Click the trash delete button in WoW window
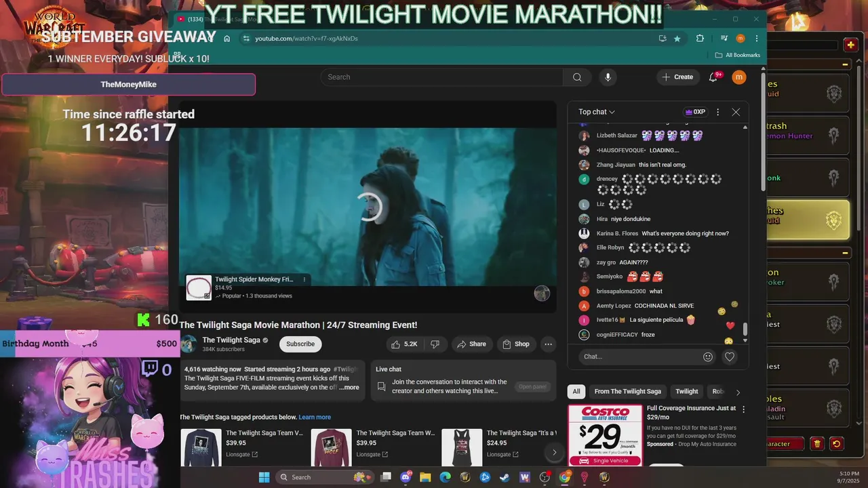The width and height of the screenshot is (868, 488). 817,444
